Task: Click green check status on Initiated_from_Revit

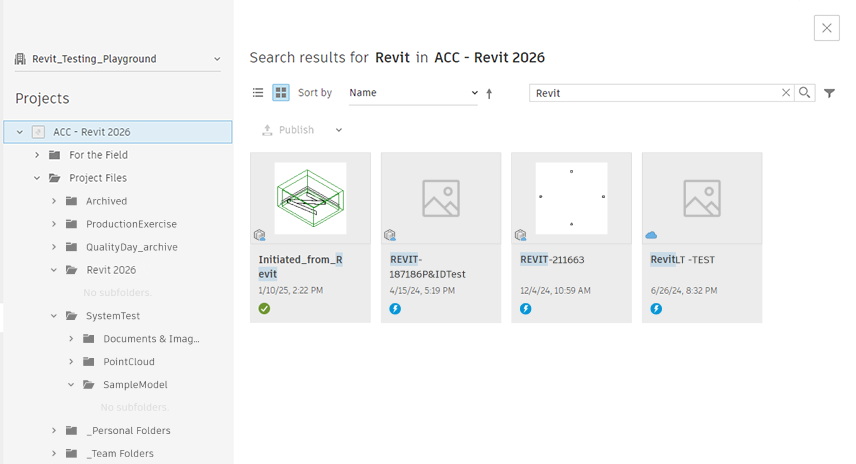Action: pos(264,309)
